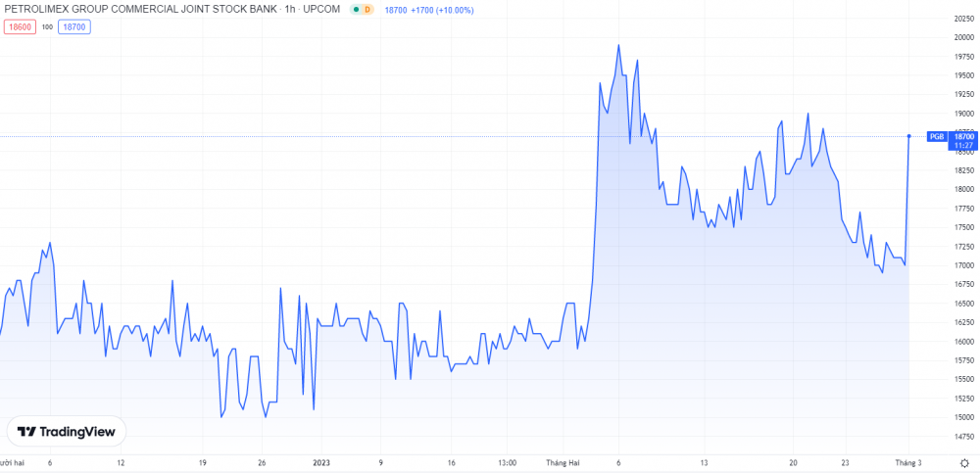Click the 2023 date axis label
The height and width of the screenshot is (473, 980).
point(320,463)
